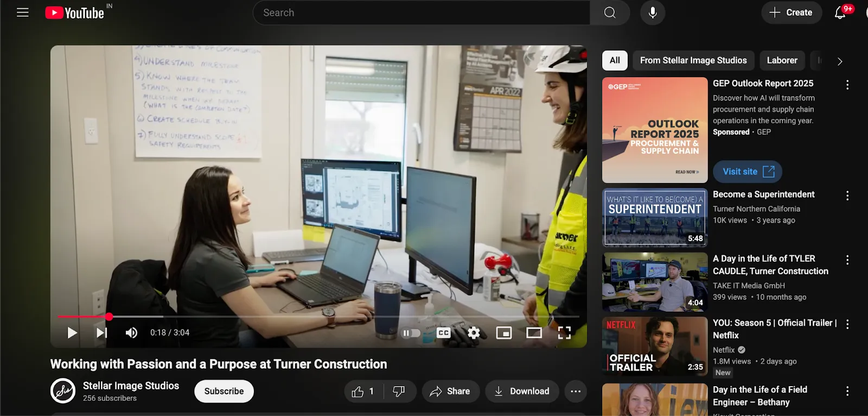Like this video
This screenshot has height=416, width=868.
363,391
